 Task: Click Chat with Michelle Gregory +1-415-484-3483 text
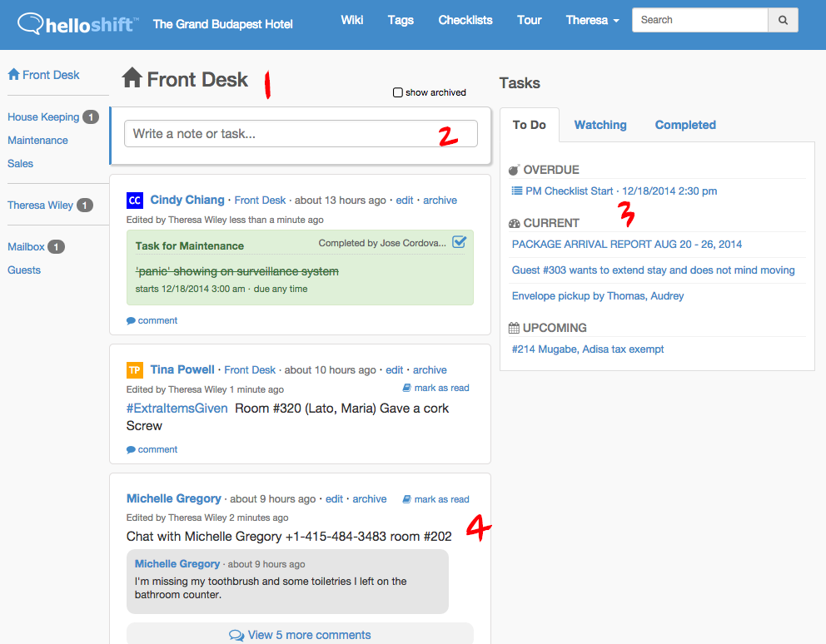pos(289,536)
